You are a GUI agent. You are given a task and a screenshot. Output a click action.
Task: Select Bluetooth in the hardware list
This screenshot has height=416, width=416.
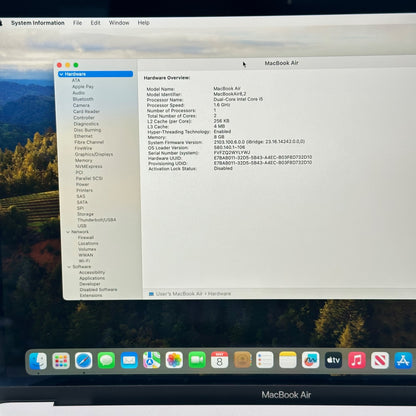pyautogui.click(x=83, y=99)
